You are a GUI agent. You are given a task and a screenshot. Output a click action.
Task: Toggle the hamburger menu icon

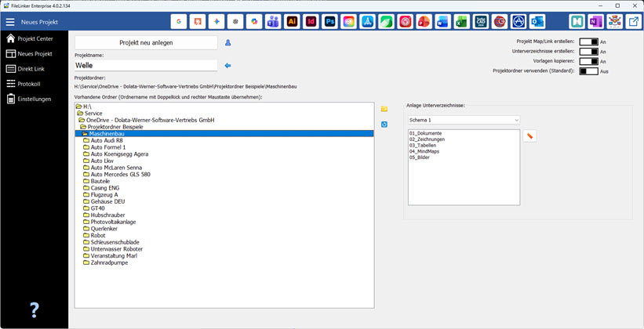click(10, 22)
